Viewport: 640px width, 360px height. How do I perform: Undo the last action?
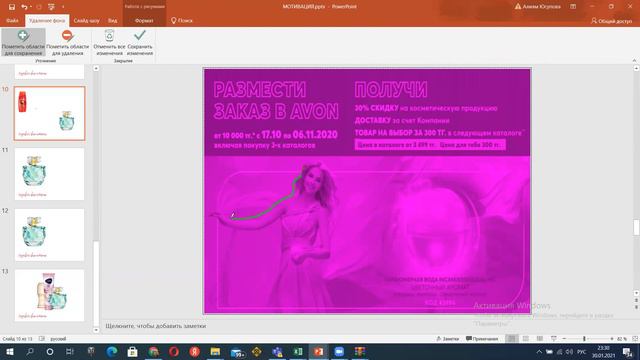tap(24, 7)
